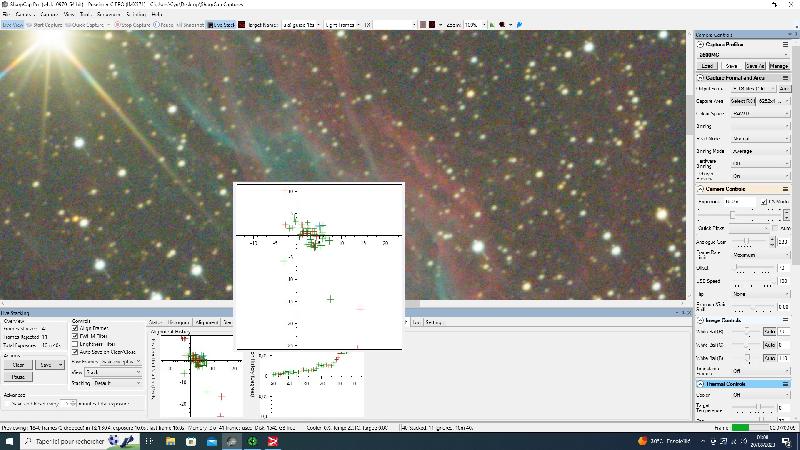Open the Sequencer menu
The height and width of the screenshot is (450, 800).
click(108, 14)
